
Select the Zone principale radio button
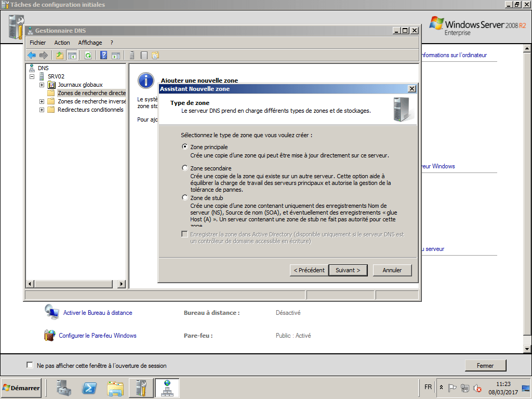coord(185,146)
